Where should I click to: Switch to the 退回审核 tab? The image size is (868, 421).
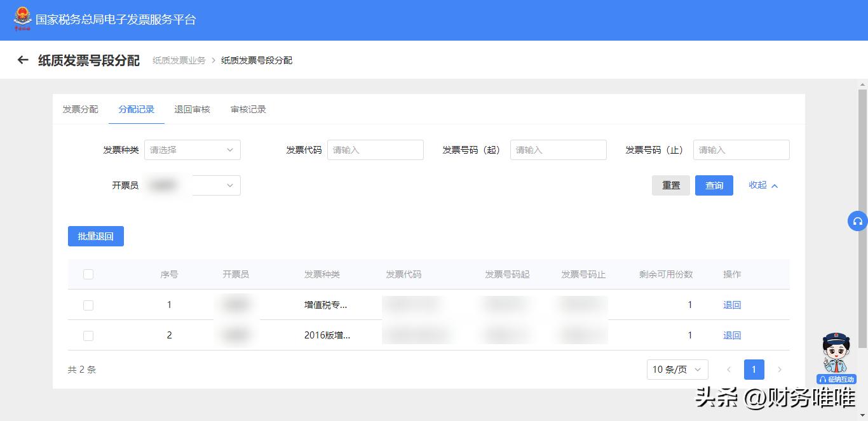coord(193,109)
